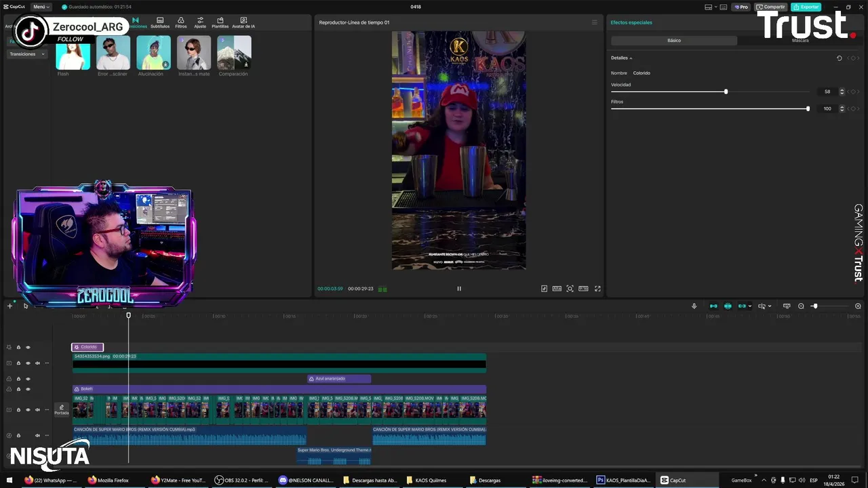Select the Colorido effect clip on timeline
The width and height of the screenshot is (868, 488).
point(87,347)
